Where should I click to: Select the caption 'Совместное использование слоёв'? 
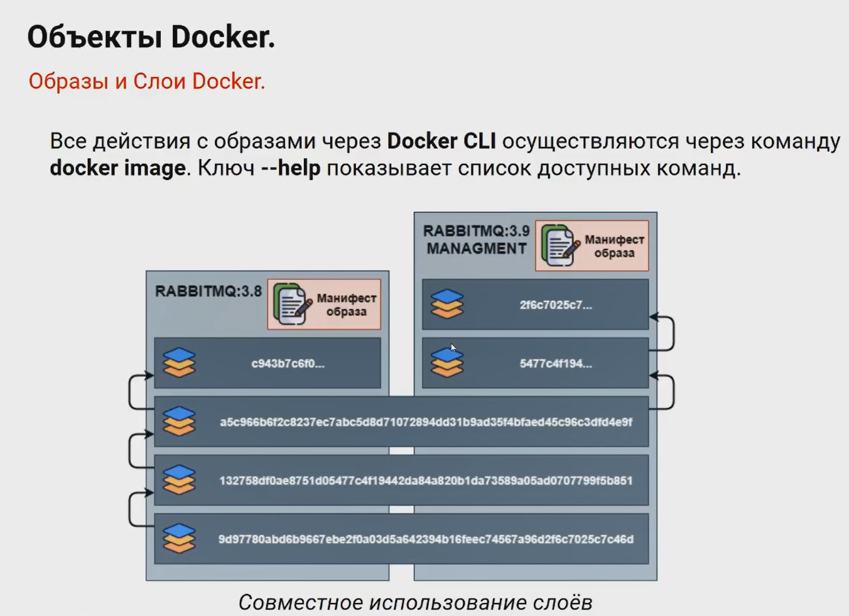(415, 602)
